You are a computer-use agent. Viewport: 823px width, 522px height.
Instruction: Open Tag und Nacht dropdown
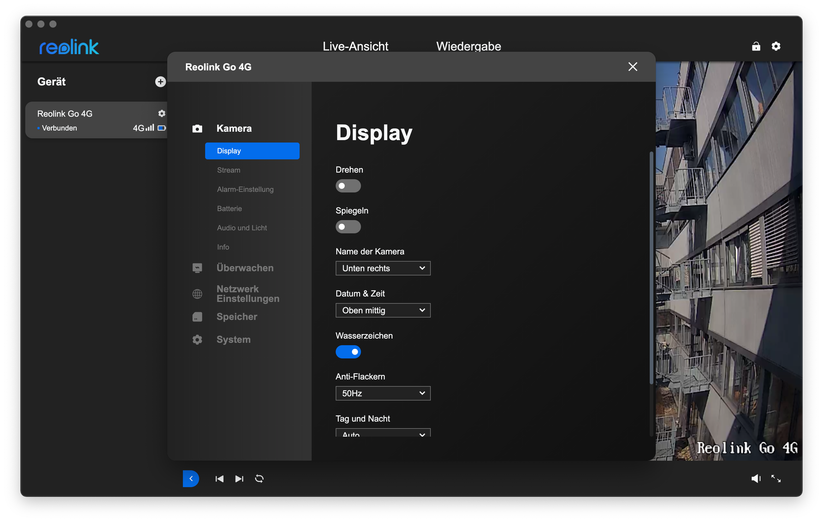(383, 433)
